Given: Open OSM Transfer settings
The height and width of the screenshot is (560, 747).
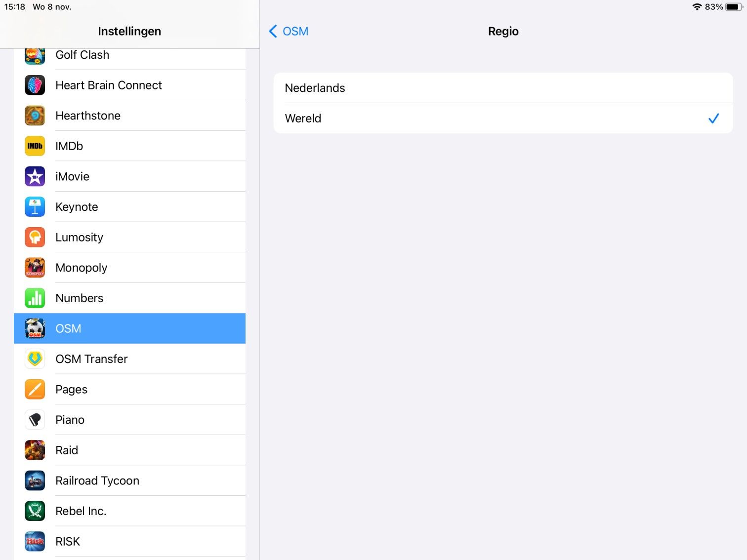Looking at the screenshot, I should coord(129,359).
